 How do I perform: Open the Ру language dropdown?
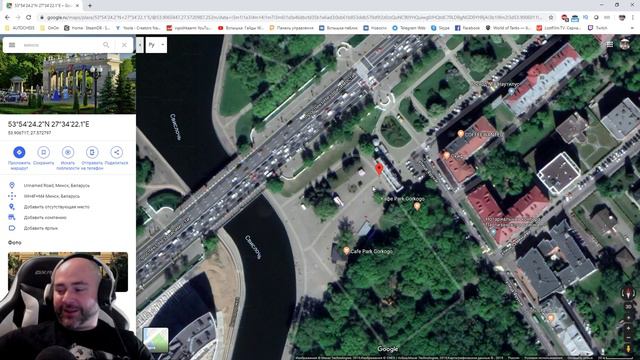click(156, 45)
